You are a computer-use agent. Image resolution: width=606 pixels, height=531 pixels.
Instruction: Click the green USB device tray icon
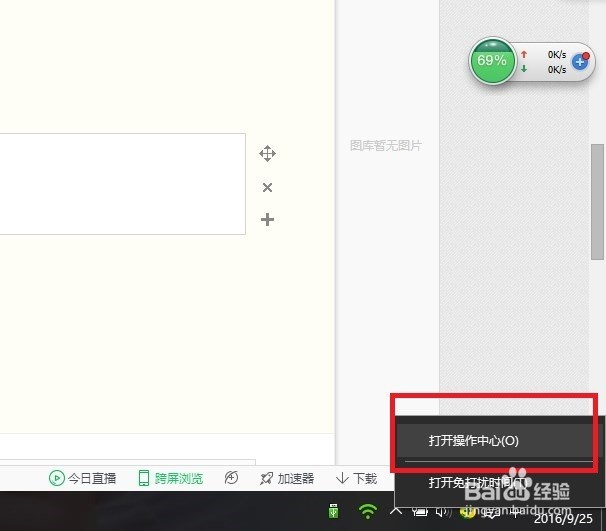[334, 511]
